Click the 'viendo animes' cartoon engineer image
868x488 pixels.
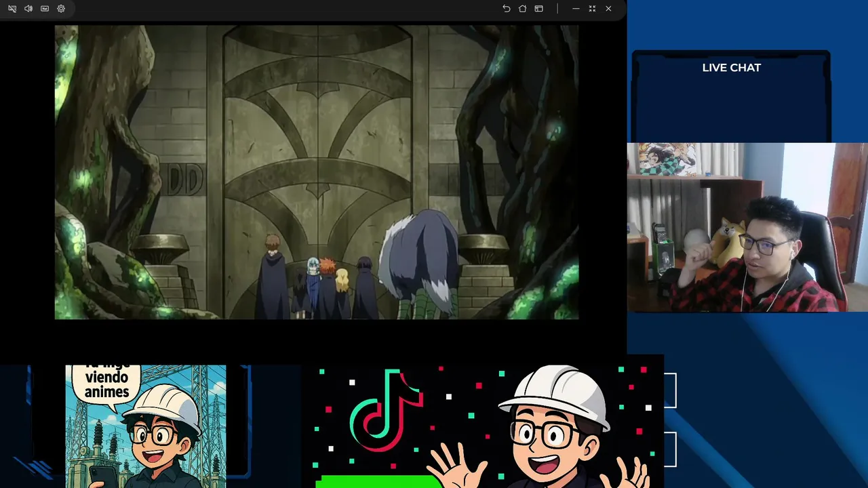click(146, 426)
